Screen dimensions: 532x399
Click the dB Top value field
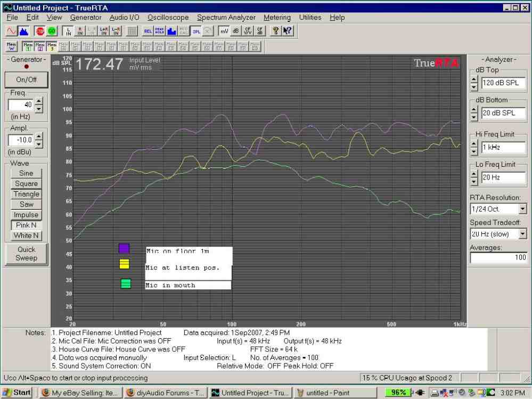[x=503, y=83]
